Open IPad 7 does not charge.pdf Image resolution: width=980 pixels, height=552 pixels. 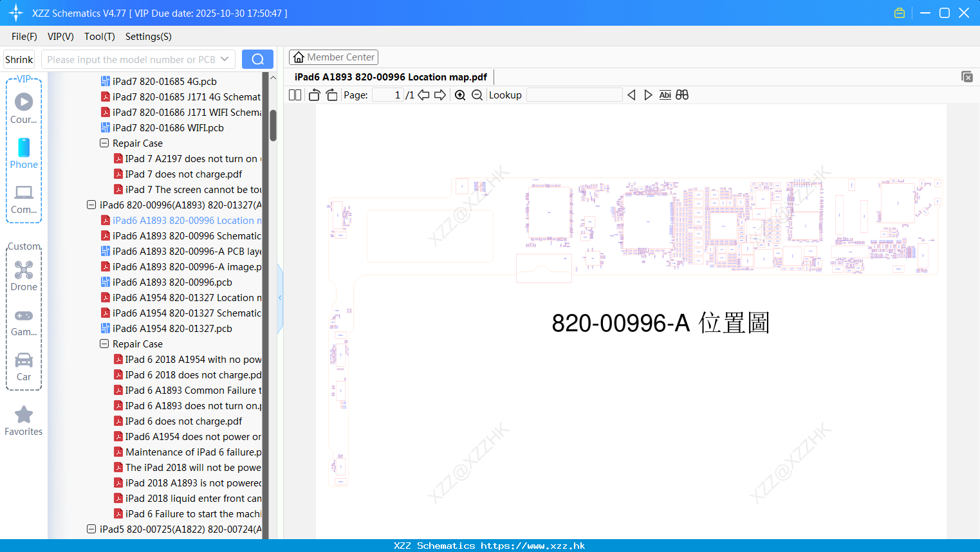(x=183, y=174)
